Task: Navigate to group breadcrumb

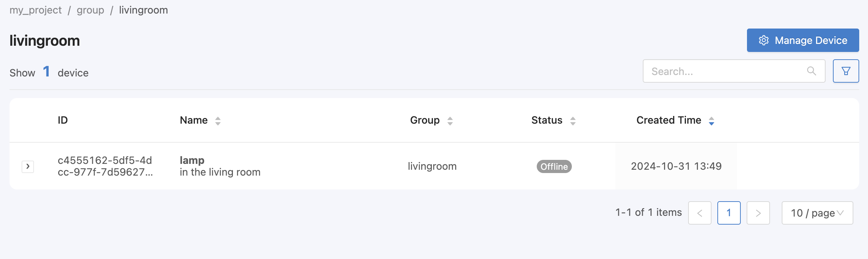Action: pos(90,10)
